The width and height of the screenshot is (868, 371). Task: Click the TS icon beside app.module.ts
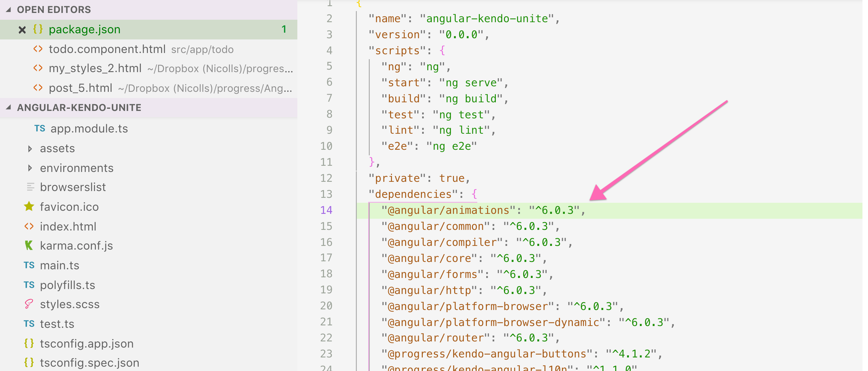pos(40,129)
